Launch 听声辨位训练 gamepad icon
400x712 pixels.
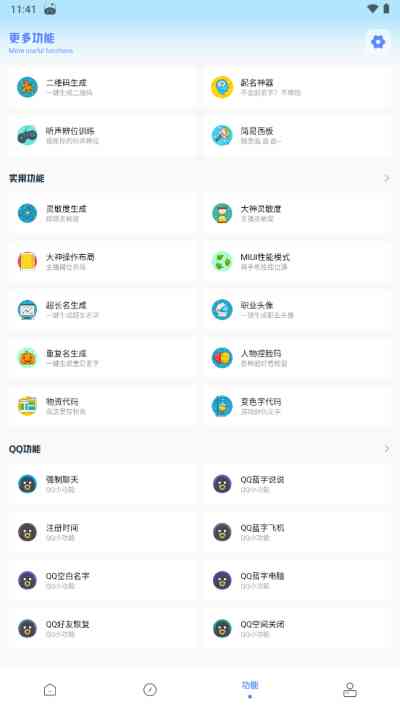pyautogui.click(x=27, y=135)
